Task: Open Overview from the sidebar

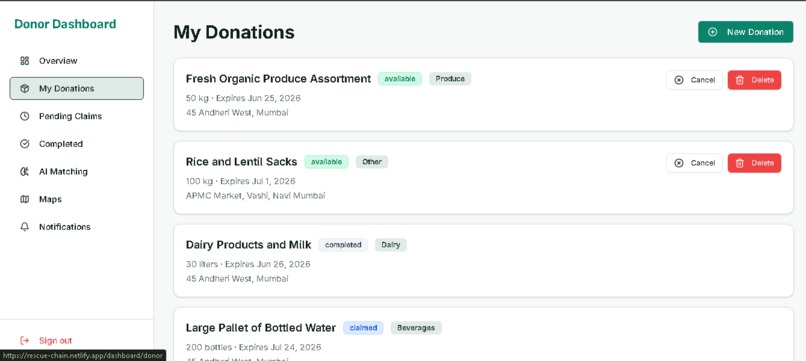Action: pyautogui.click(x=77, y=61)
